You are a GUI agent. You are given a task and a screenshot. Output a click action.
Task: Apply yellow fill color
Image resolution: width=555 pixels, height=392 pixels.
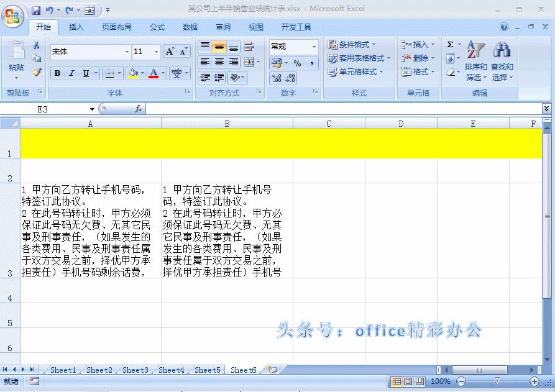133,73
